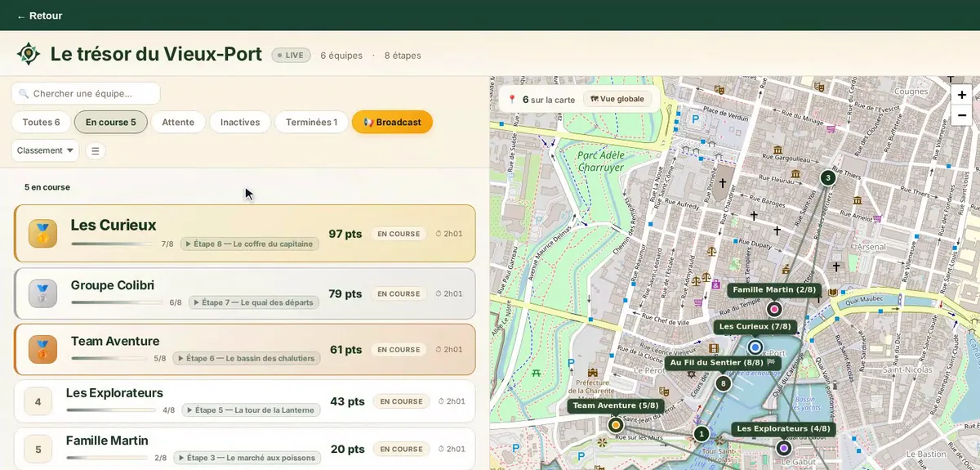Image resolution: width=980 pixels, height=470 pixels.
Task: Expand Étape 6 — Le bassin des chalutiers
Action: click(x=245, y=358)
